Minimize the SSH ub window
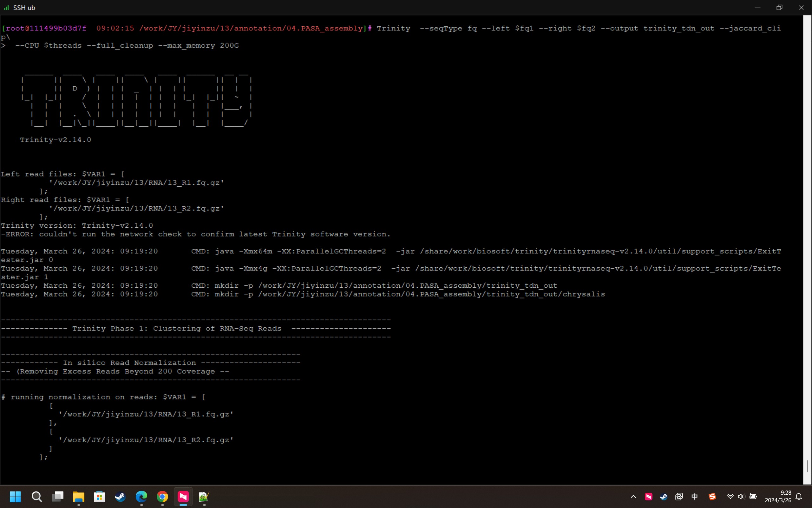This screenshot has width=812, height=508. pyautogui.click(x=757, y=8)
